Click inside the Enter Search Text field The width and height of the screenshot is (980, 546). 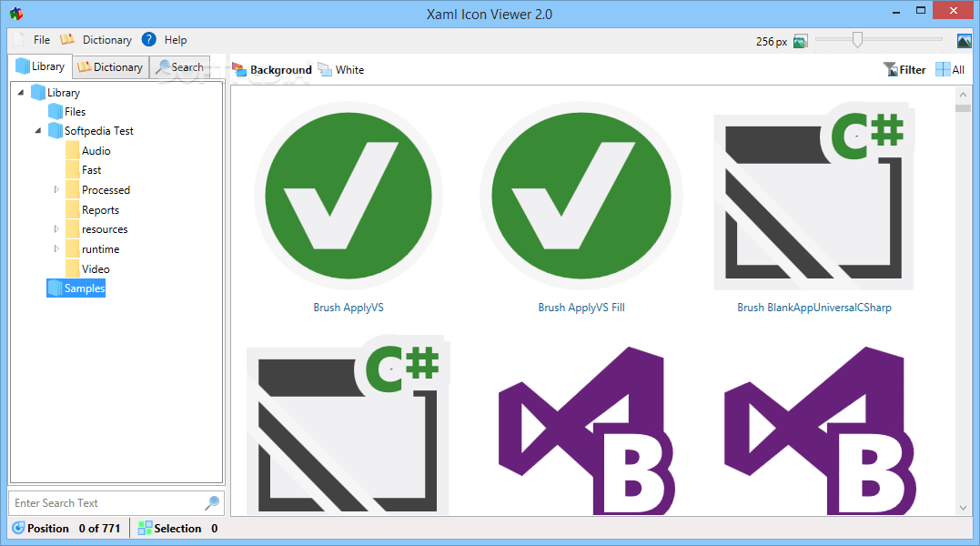point(100,502)
